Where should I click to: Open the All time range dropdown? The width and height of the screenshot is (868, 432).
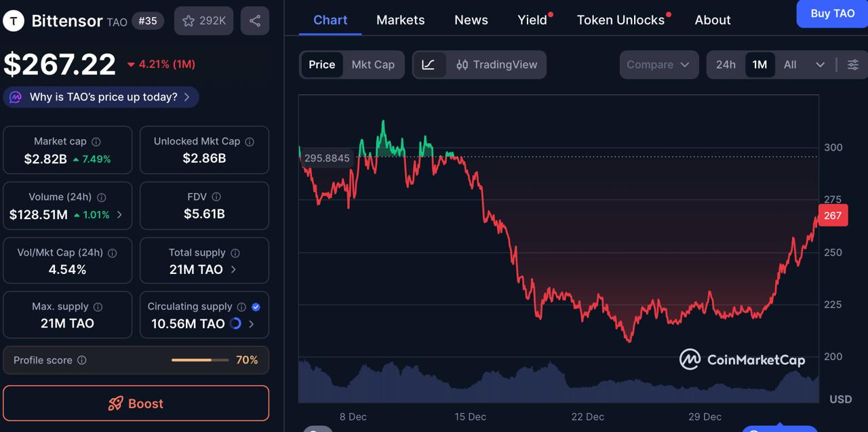pos(803,64)
